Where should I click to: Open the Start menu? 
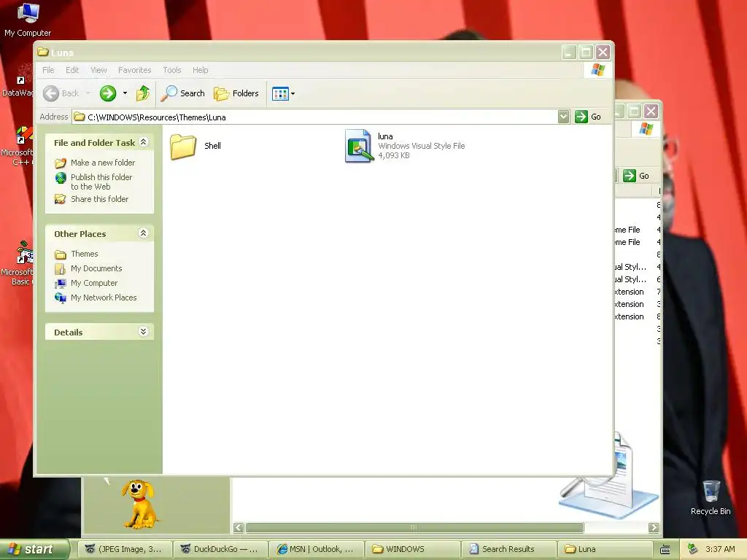click(x=34, y=549)
